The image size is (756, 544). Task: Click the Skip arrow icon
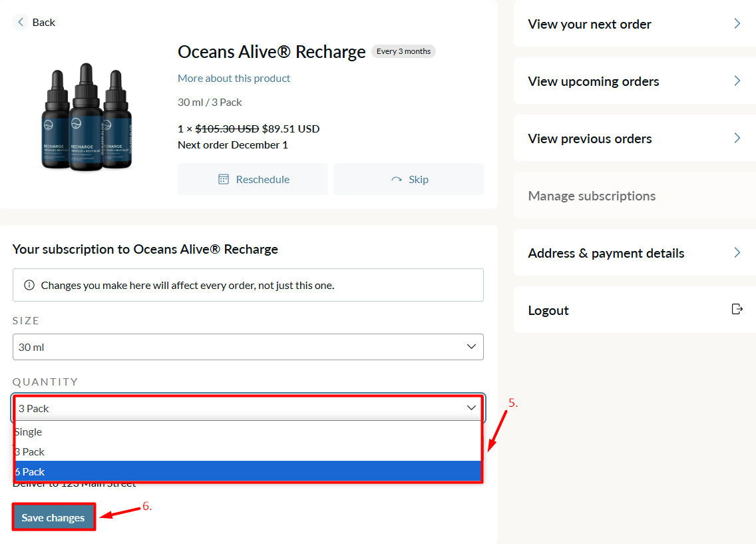tap(397, 179)
